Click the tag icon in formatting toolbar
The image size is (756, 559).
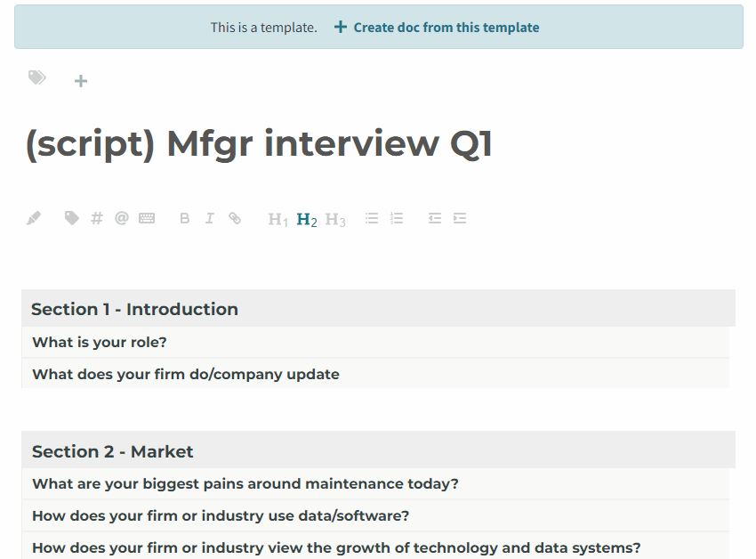coord(72,218)
